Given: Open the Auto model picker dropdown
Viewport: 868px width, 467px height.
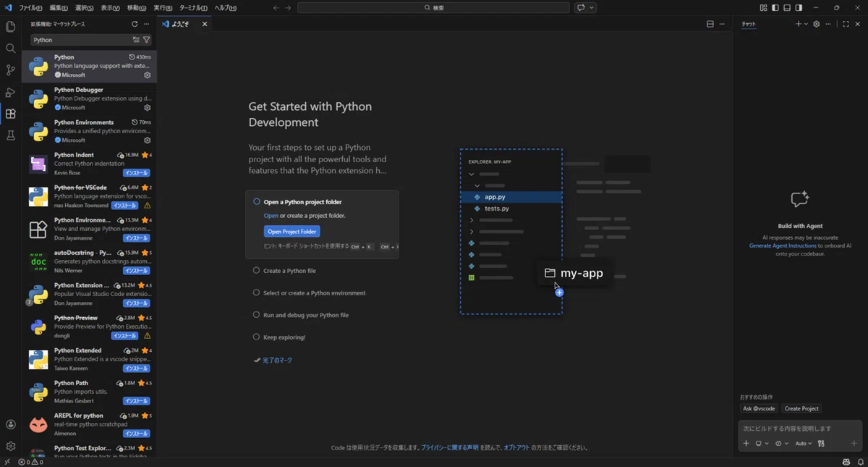Looking at the screenshot, I should pyautogui.click(x=804, y=443).
